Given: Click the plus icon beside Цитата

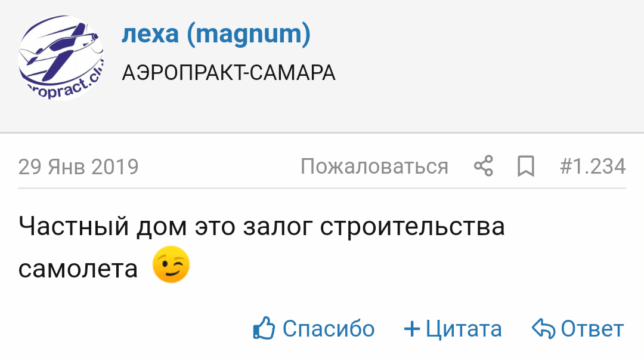Looking at the screenshot, I should [412, 329].
